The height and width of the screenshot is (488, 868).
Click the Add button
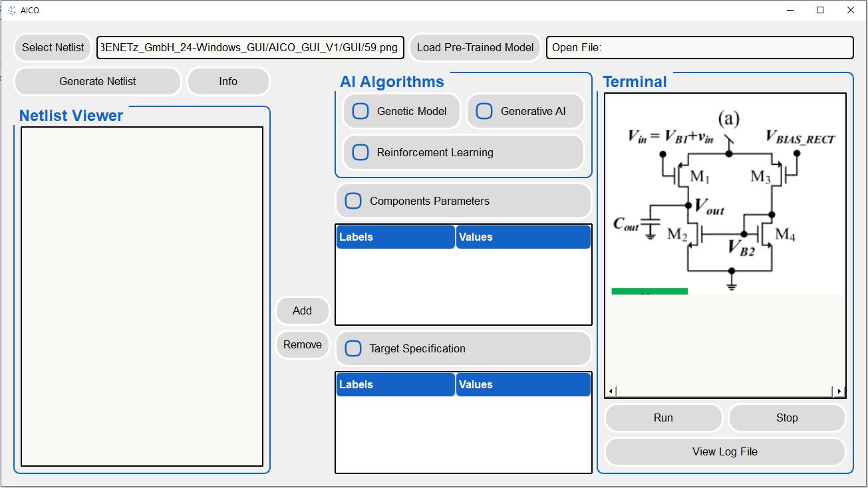tap(302, 310)
